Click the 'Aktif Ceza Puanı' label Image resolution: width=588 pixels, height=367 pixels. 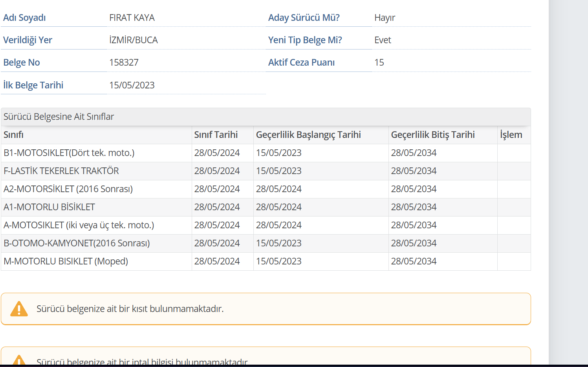click(x=301, y=62)
